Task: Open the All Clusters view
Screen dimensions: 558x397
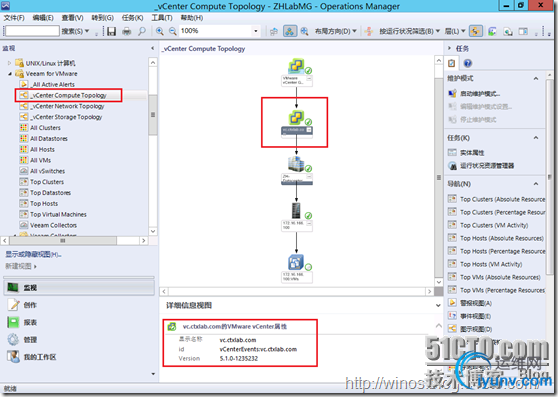Action: click(45, 128)
